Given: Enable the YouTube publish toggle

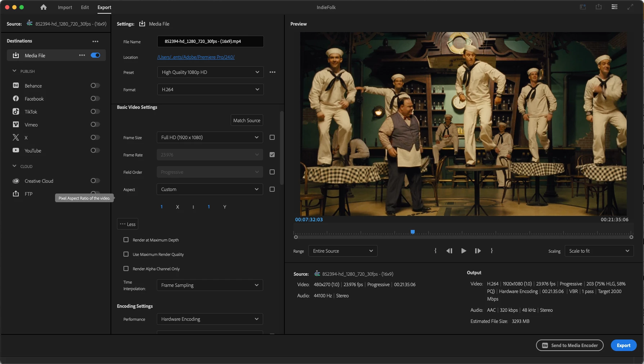Looking at the screenshot, I should coord(95,150).
